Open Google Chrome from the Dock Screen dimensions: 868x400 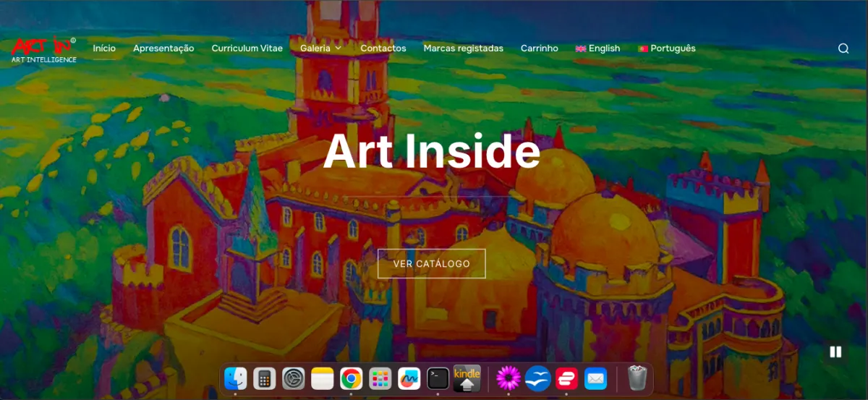pyautogui.click(x=352, y=378)
